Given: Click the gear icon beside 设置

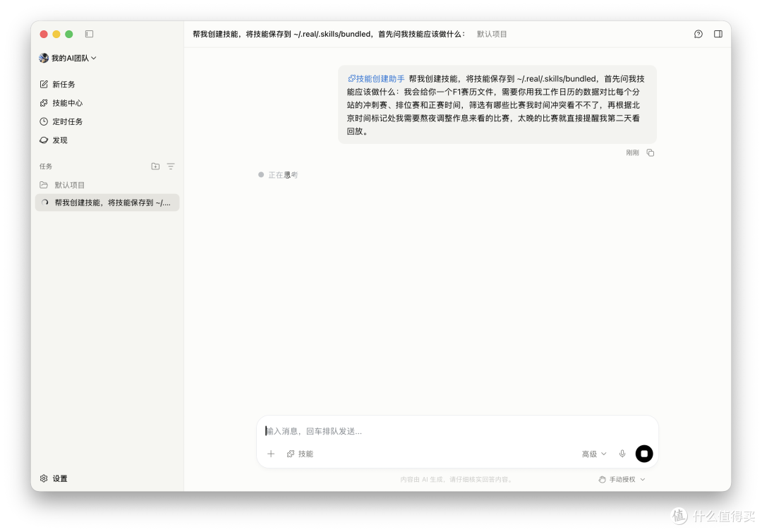Looking at the screenshot, I should pos(44,478).
